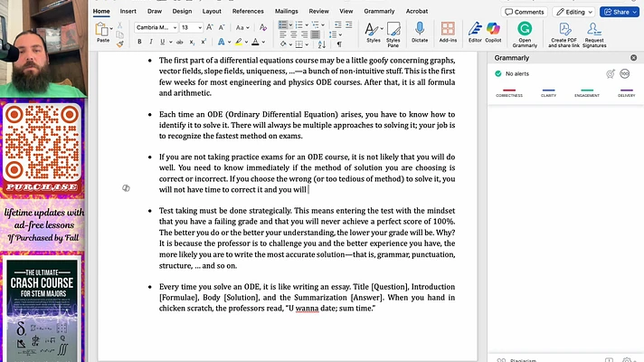Expand bullet library arrow
Image resolution: width=644 pixels, height=362 pixels.
290,25
